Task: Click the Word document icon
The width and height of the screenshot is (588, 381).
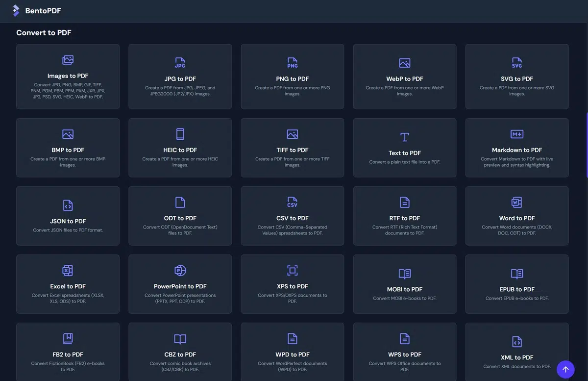Action: pos(517,202)
